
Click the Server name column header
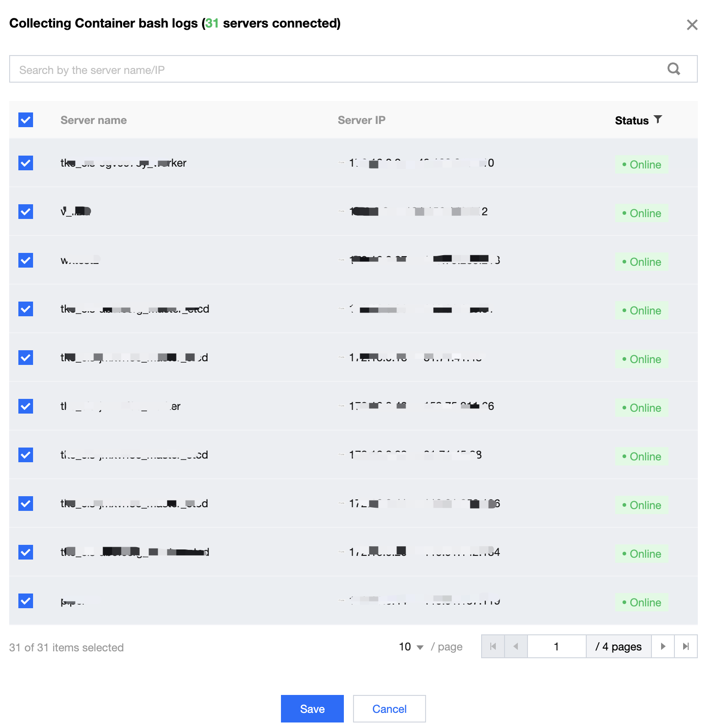(94, 120)
